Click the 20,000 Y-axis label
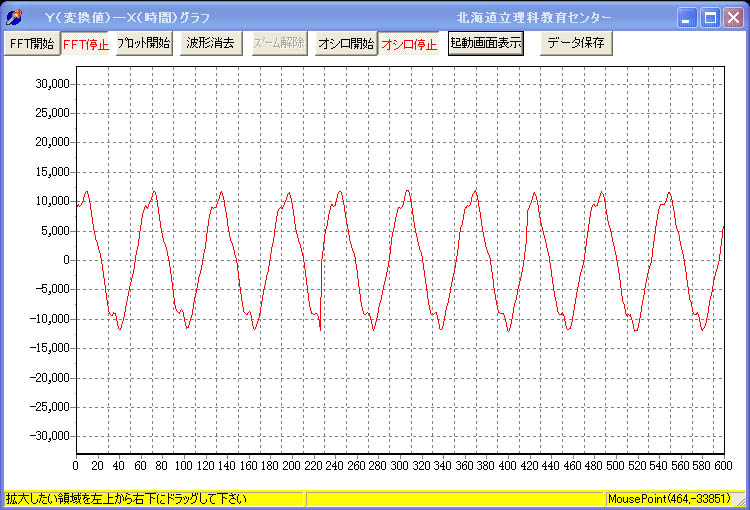Viewport: 750px width, 510px height. click(x=53, y=143)
